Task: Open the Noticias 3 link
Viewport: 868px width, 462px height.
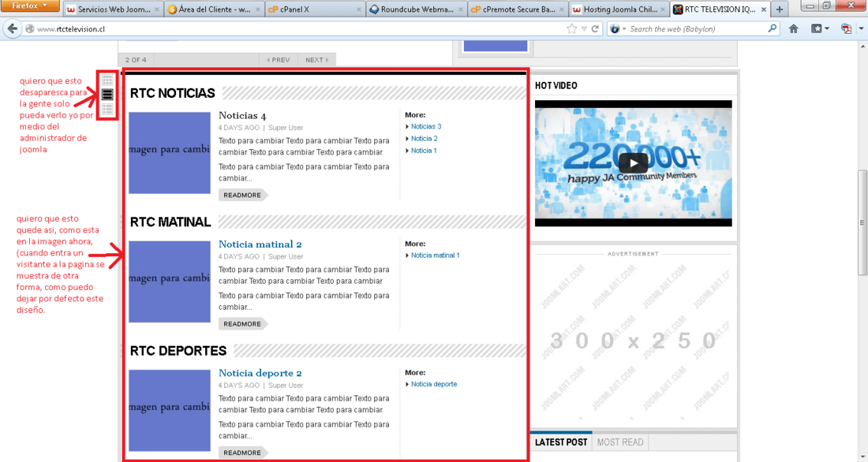Action: (x=425, y=127)
